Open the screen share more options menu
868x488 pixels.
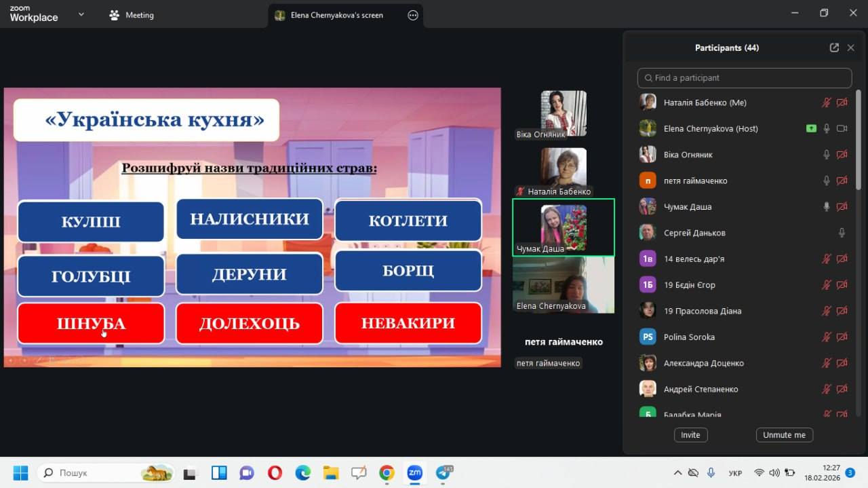(413, 15)
